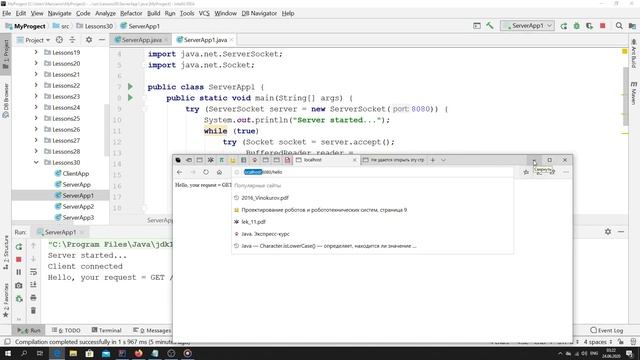This screenshot has width=640, height=360.
Task: Stop the running app in the top toolbar
Action: (602, 26)
